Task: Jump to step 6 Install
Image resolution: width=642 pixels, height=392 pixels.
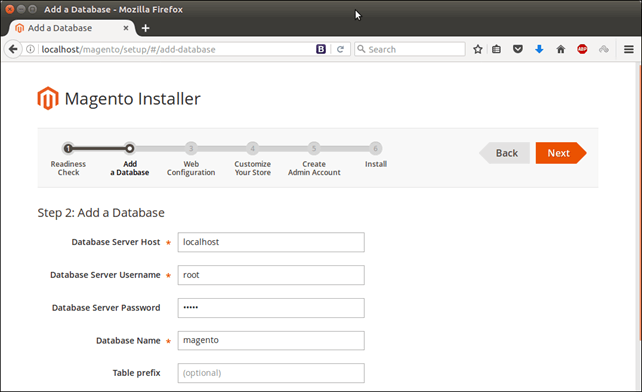Action: point(375,148)
